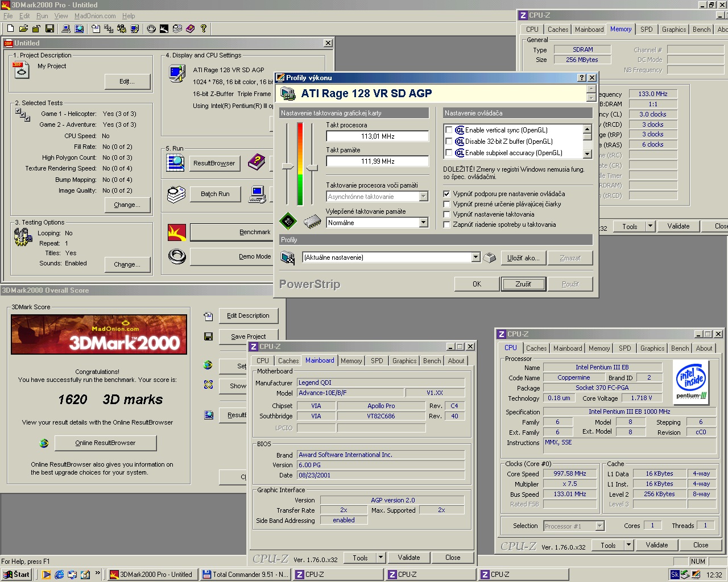Open Windows Media Player quick launch icon
728x582 pixels.
tap(46, 575)
